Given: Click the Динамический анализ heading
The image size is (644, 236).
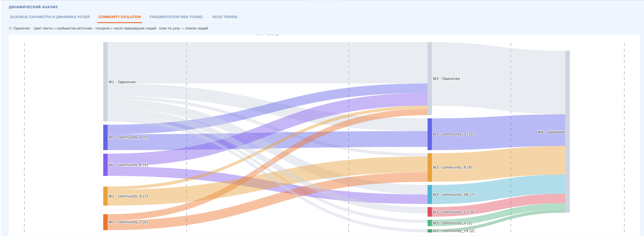Looking at the screenshot, I should (33, 7).
